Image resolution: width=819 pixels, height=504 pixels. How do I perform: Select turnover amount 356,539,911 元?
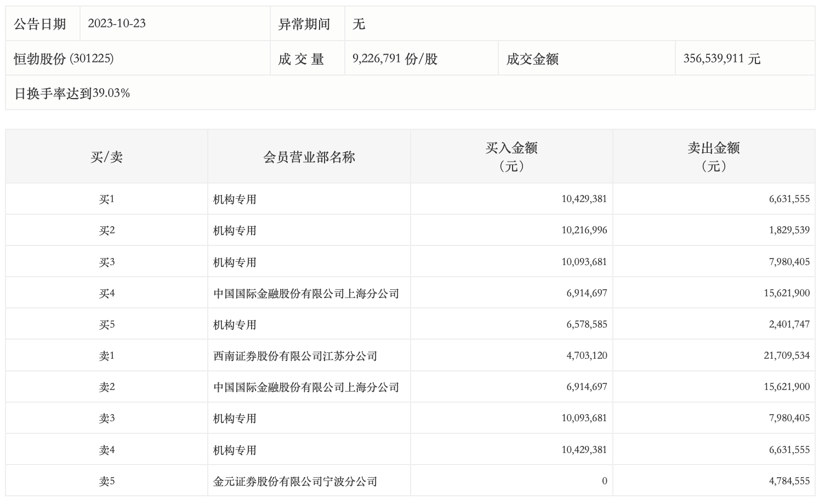pyautogui.click(x=721, y=59)
